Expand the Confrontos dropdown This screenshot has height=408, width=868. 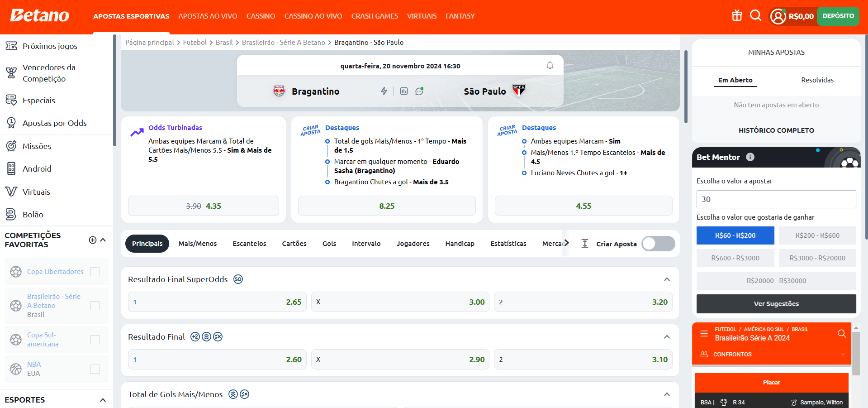[x=843, y=355]
